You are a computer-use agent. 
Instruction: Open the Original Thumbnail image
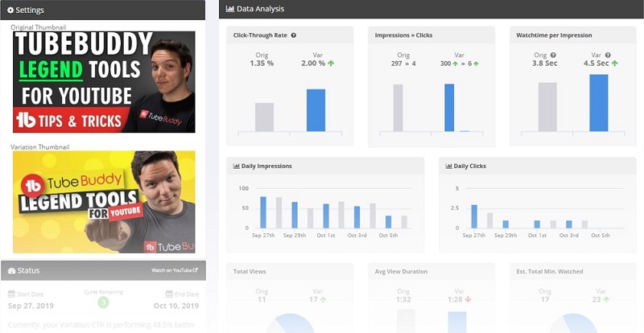coord(104,82)
